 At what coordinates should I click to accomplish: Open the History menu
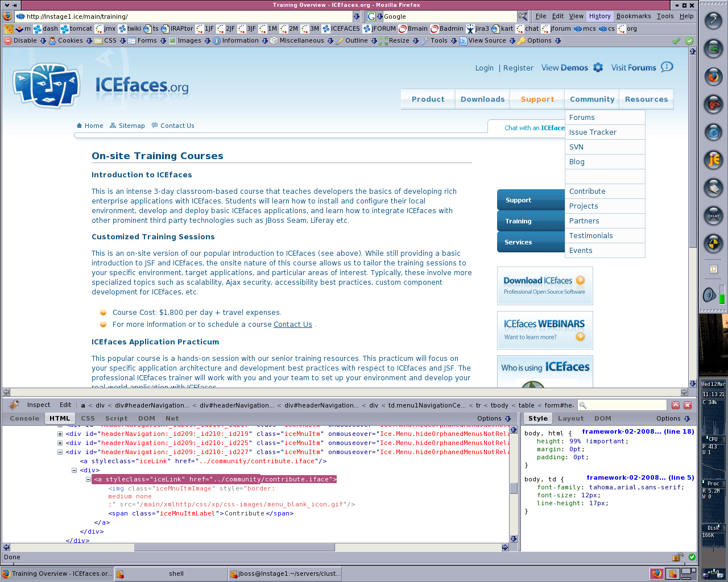pos(599,16)
